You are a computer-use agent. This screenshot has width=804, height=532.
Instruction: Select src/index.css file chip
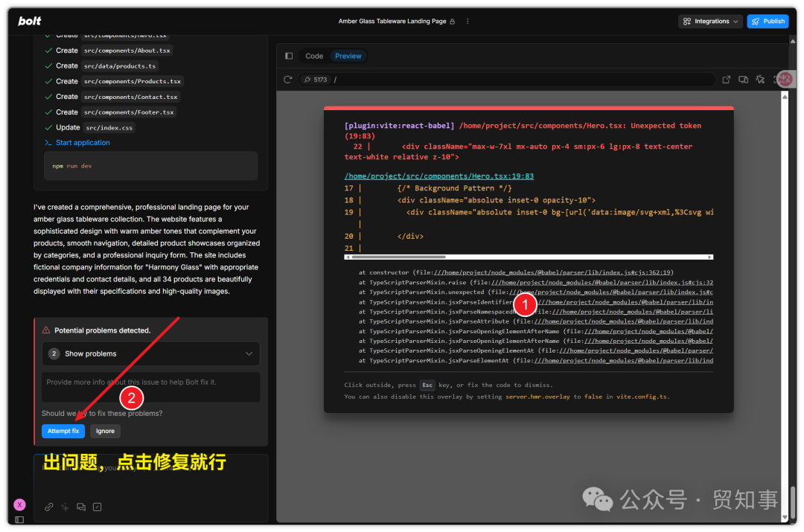pyautogui.click(x=108, y=128)
